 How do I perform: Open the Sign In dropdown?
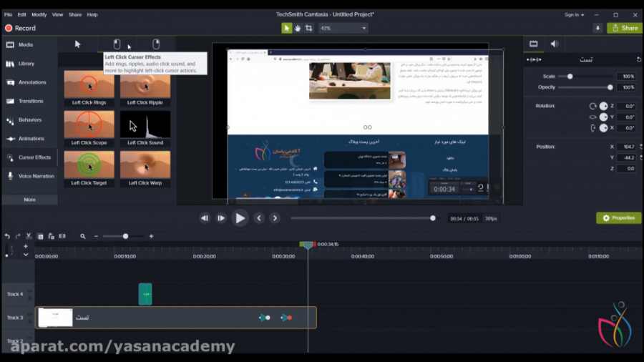coord(574,15)
